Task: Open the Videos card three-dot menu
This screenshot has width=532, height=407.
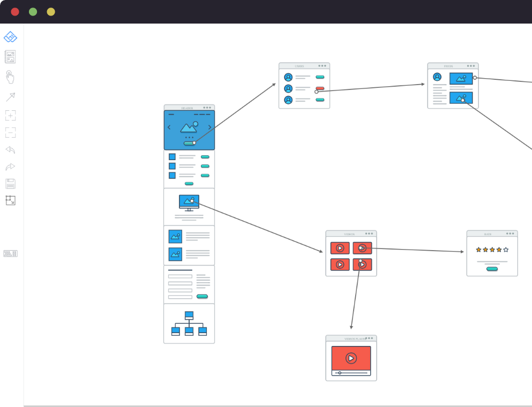Action: 369,233
